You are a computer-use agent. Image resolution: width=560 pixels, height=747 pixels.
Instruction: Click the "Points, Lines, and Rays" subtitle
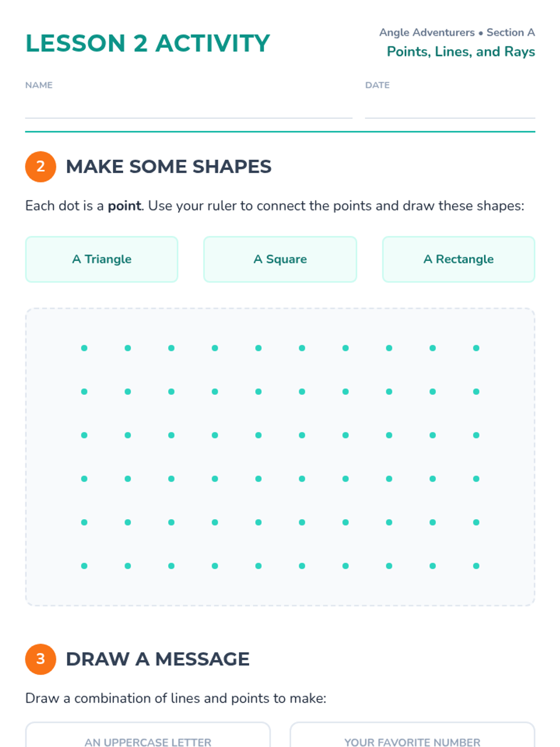(x=461, y=51)
